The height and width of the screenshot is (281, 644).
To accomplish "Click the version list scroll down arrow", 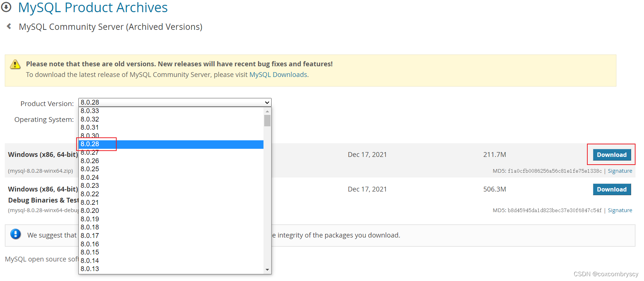I will [268, 270].
